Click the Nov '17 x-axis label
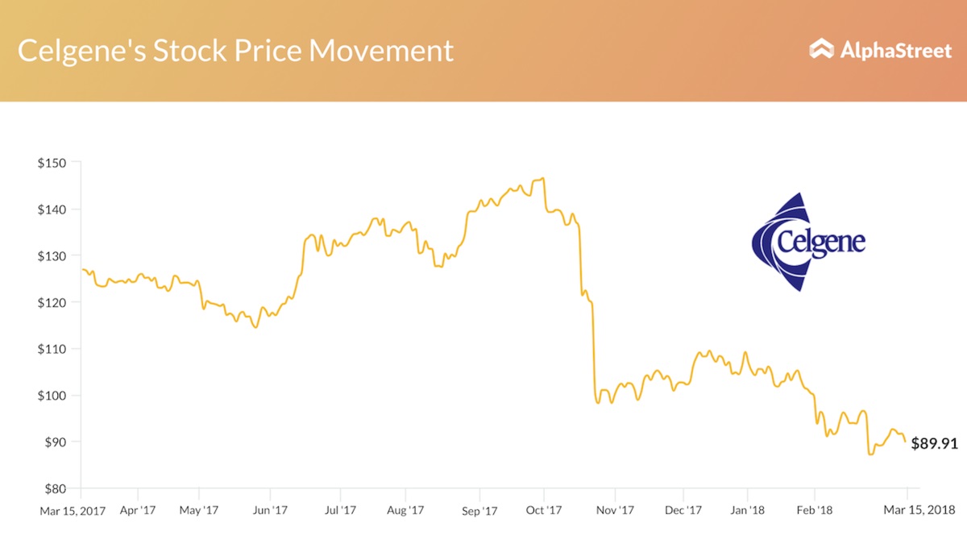Screen dimensions: 967x560 click(616, 510)
